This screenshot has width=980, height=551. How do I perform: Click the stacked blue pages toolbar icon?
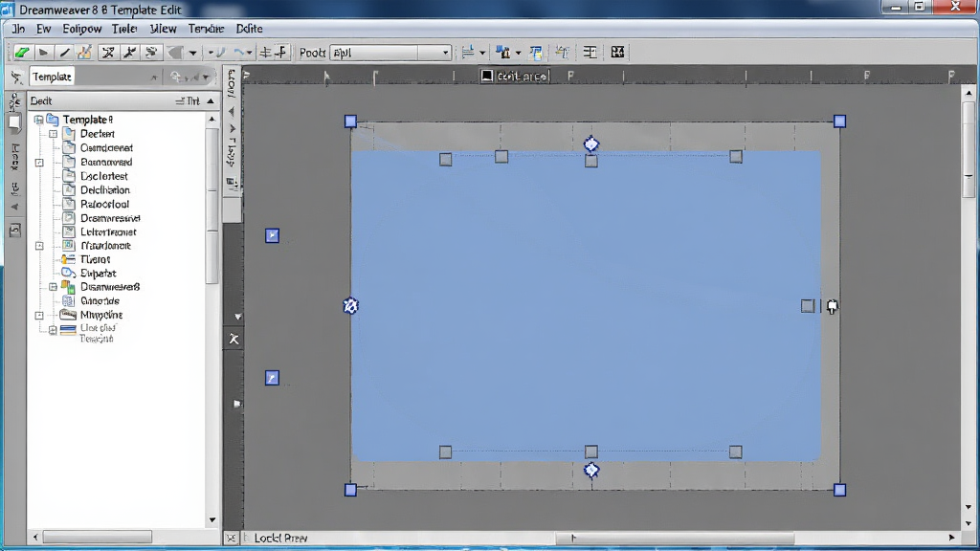pos(536,53)
